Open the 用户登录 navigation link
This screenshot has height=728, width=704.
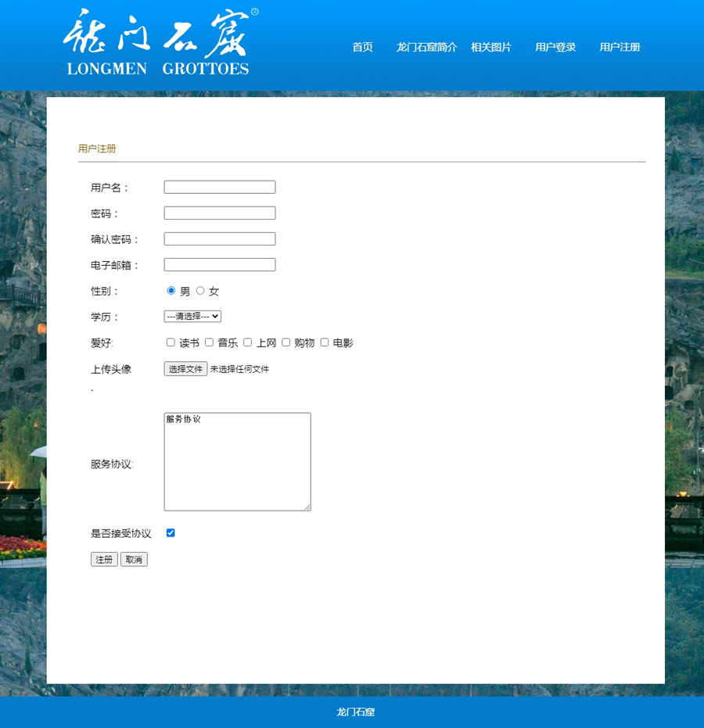(555, 48)
